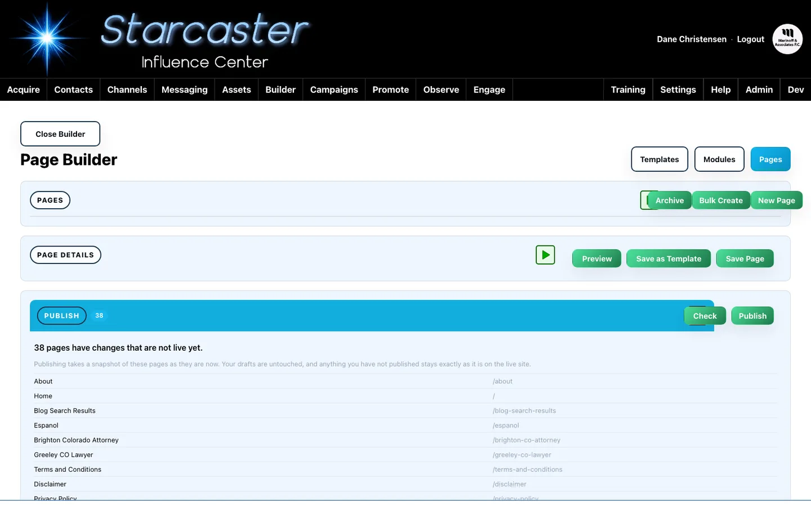Open the Campaigns menu
This screenshot has height=532, width=811.
click(x=334, y=90)
